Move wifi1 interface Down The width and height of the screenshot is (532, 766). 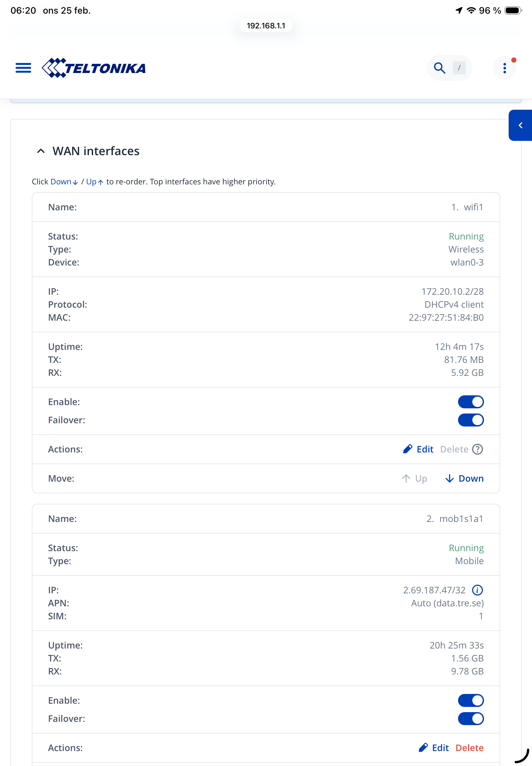click(464, 478)
